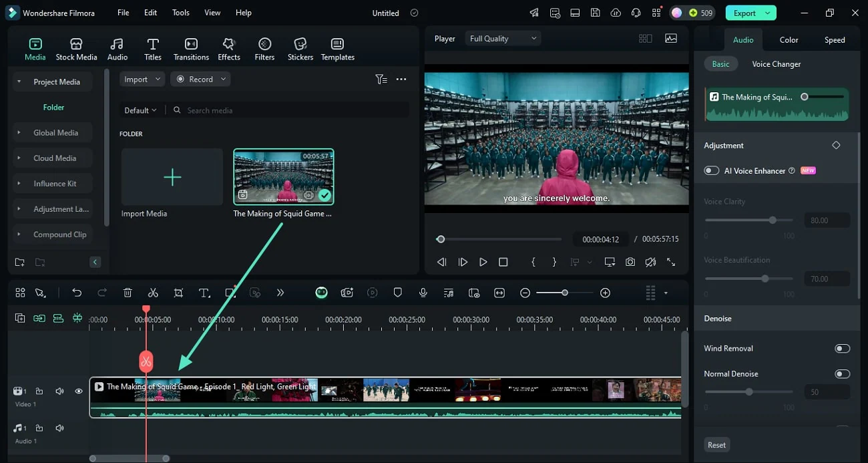The width and height of the screenshot is (868, 463).
Task: Add text with the timeline text tool
Action: (204, 293)
